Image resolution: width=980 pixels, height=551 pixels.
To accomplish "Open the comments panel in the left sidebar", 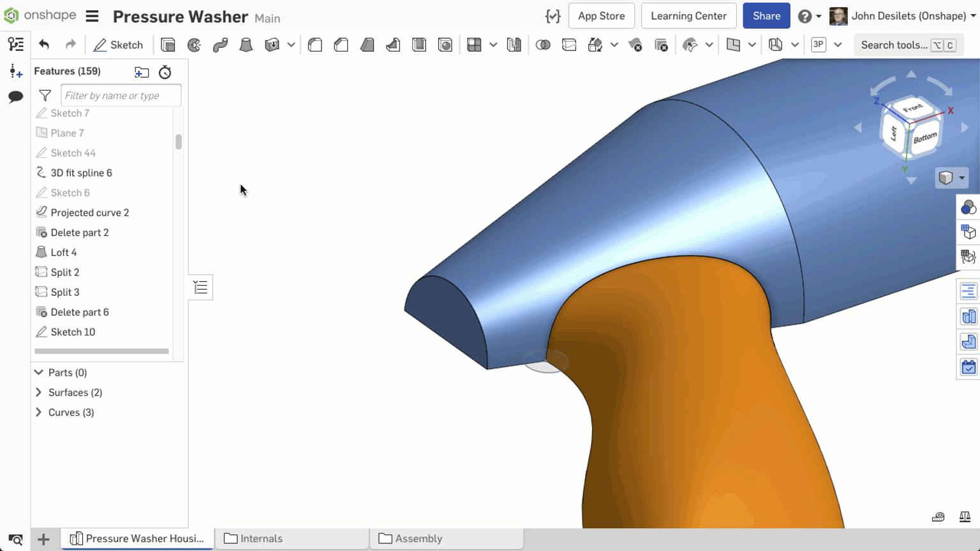I will point(15,96).
